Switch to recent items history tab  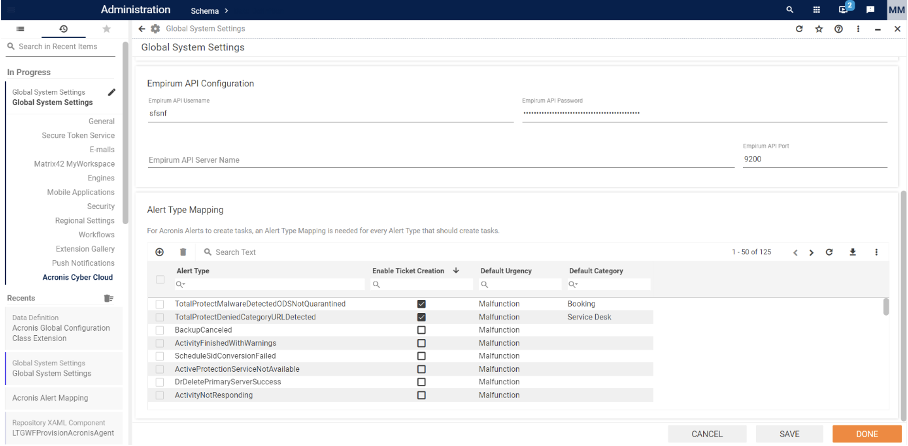[64, 28]
